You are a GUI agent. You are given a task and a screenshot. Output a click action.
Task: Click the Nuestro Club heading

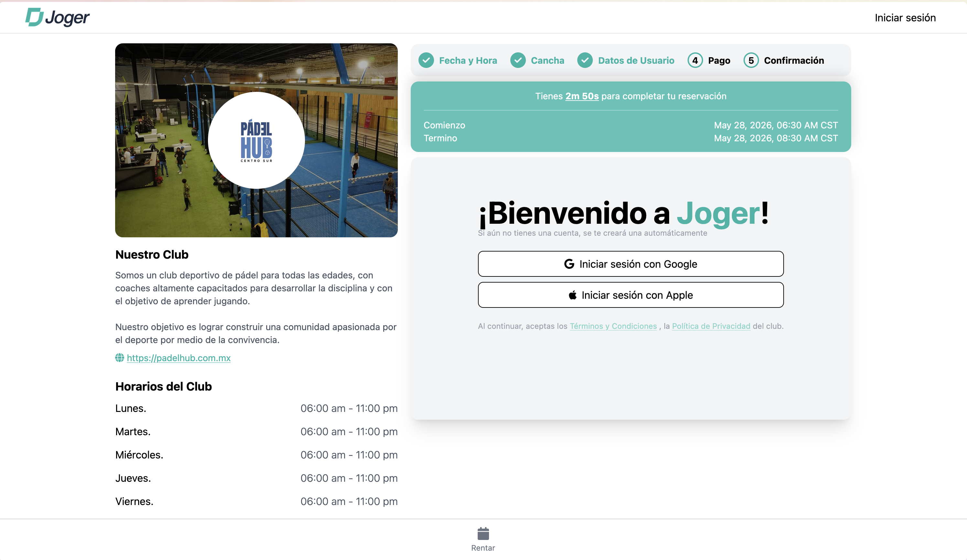(152, 255)
